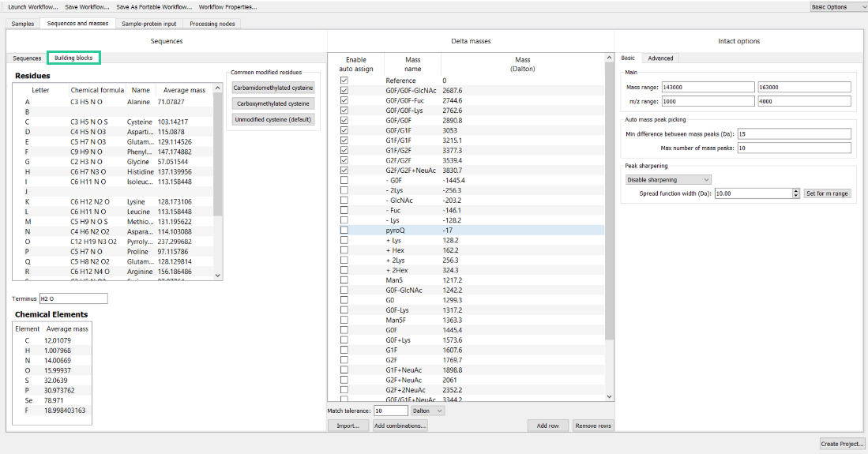Edit the Terminus field

point(73,298)
